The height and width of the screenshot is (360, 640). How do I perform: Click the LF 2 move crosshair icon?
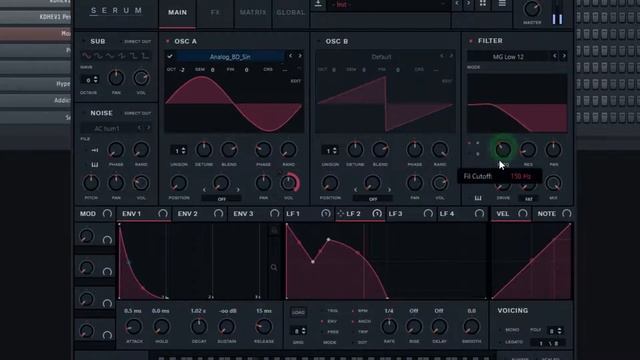pos(340,213)
